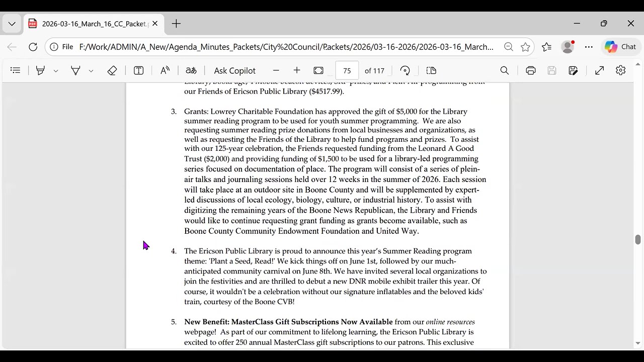Click the Save as icon
Viewport: 644px width, 362px height.
coord(573,71)
